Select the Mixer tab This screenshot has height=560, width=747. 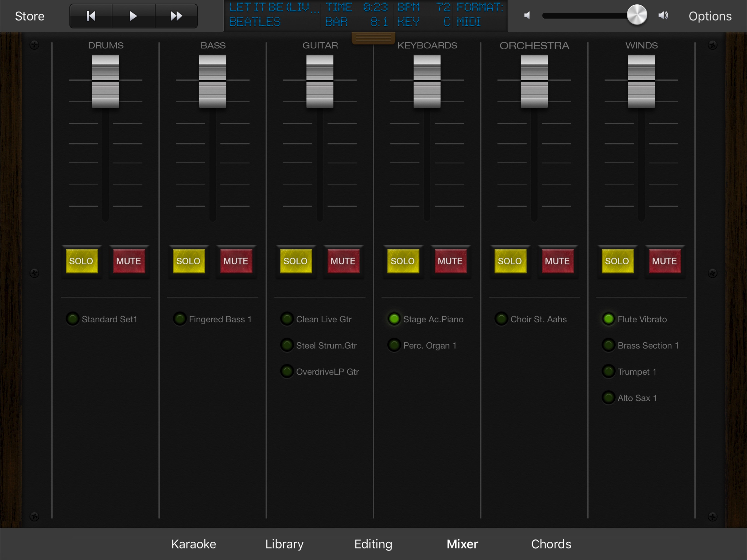tap(462, 544)
